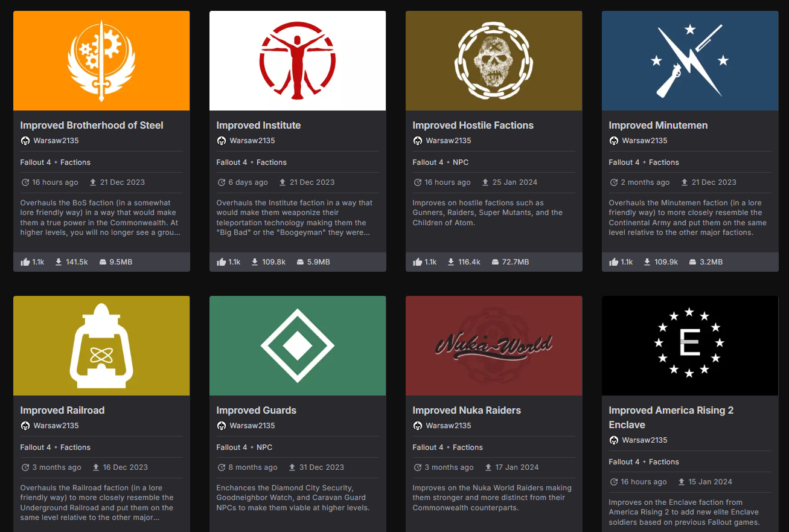Screen dimensions: 789x532
Task: Click the author avatar icon on Improved Railroad
Action: 25,426
